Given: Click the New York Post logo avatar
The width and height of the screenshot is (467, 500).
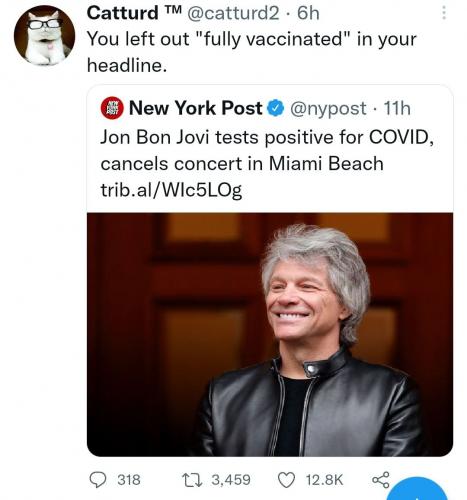Looking at the screenshot, I should tap(112, 108).
